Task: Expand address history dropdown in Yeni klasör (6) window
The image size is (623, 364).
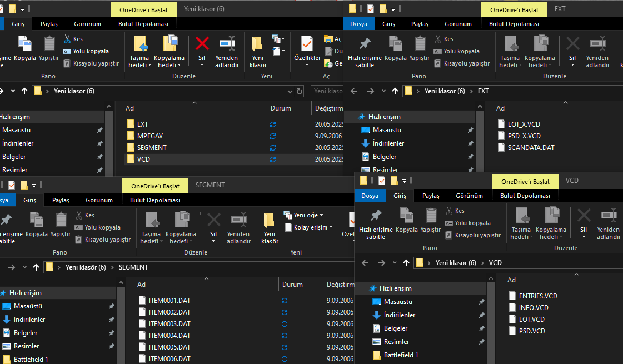Action: point(290,91)
